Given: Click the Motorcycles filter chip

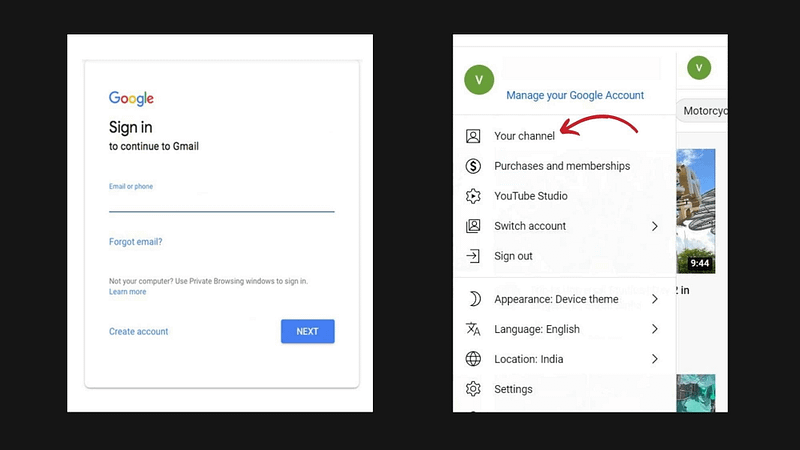Looking at the screenshot, I should (x=702, y=111).
